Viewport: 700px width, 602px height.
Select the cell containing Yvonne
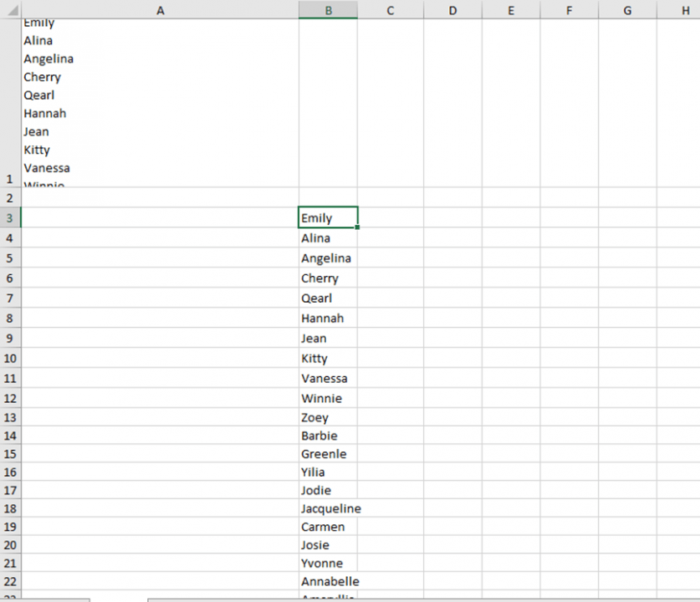(x=327, y=563)
